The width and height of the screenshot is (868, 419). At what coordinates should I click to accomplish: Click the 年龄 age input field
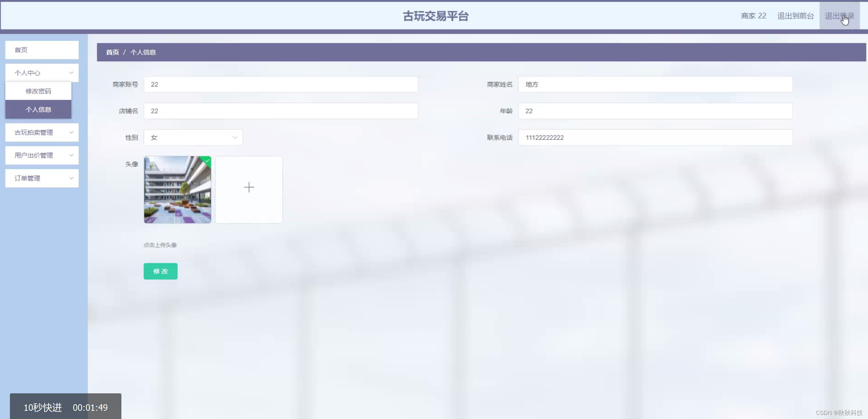(655, 111)
